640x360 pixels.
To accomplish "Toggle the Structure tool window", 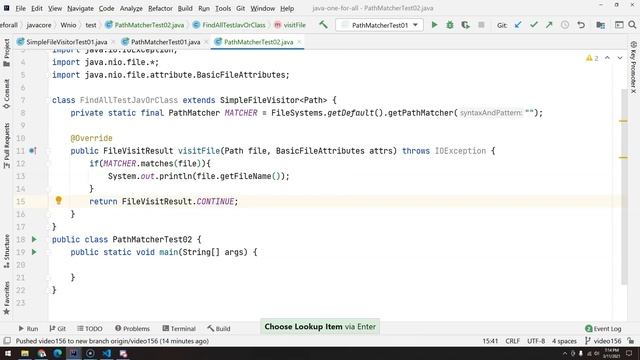I will point(7,251).
